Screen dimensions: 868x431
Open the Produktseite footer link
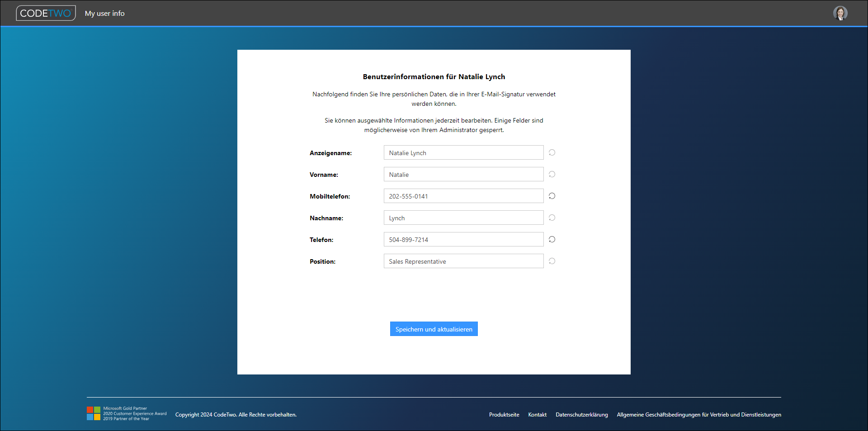504,415
